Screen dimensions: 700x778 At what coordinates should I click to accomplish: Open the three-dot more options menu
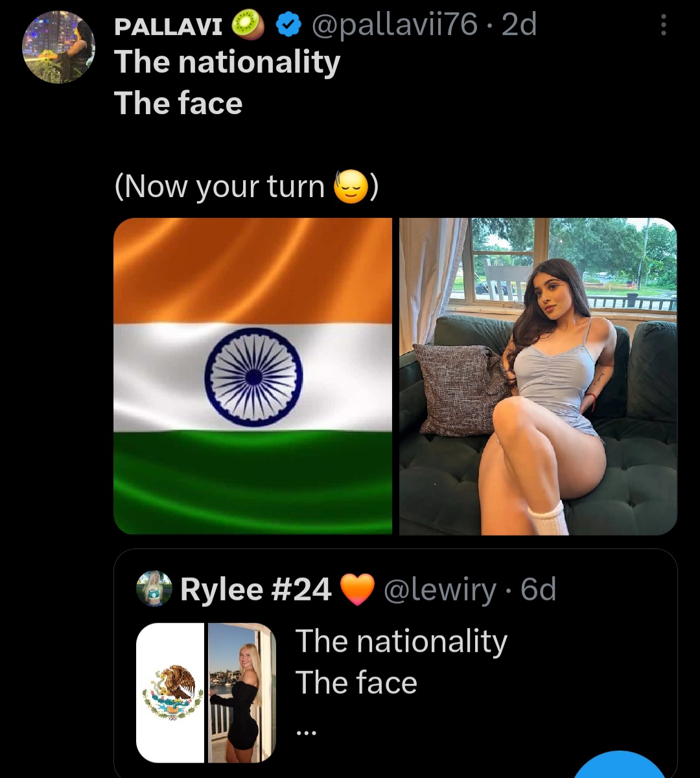point(663,25)
